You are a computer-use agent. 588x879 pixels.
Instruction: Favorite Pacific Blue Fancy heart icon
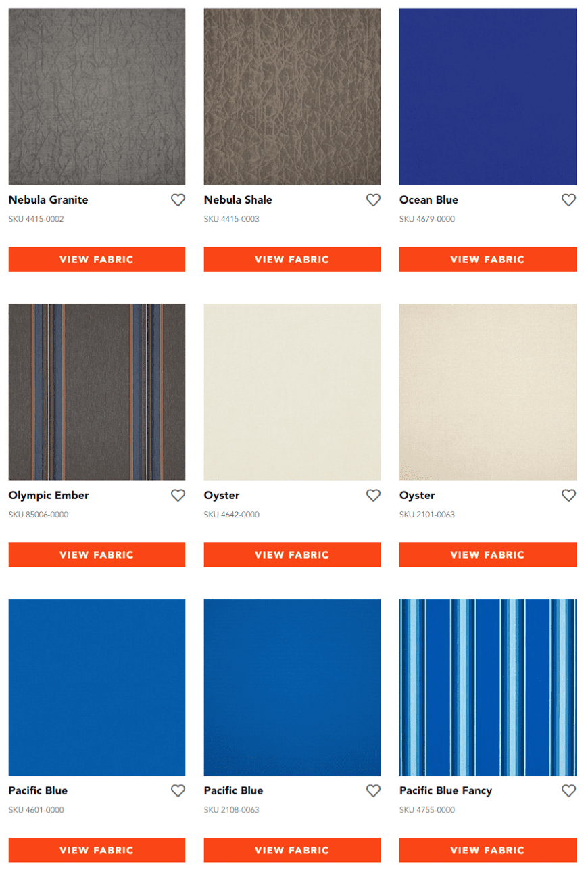point(569,791)
